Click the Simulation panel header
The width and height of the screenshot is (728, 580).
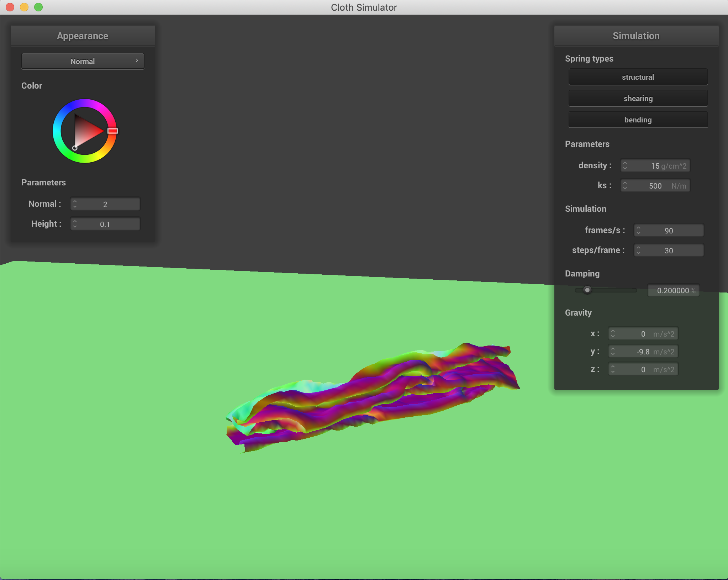[636, 36]
